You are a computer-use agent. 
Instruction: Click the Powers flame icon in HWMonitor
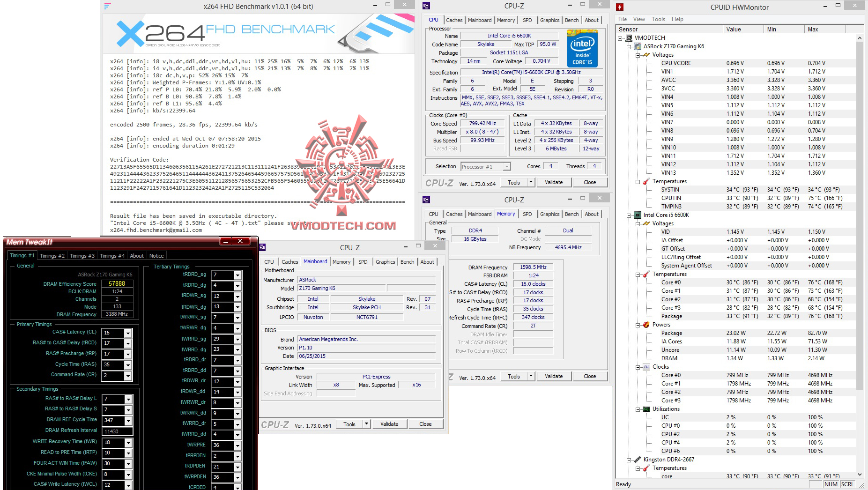click(x=646, y=325)
